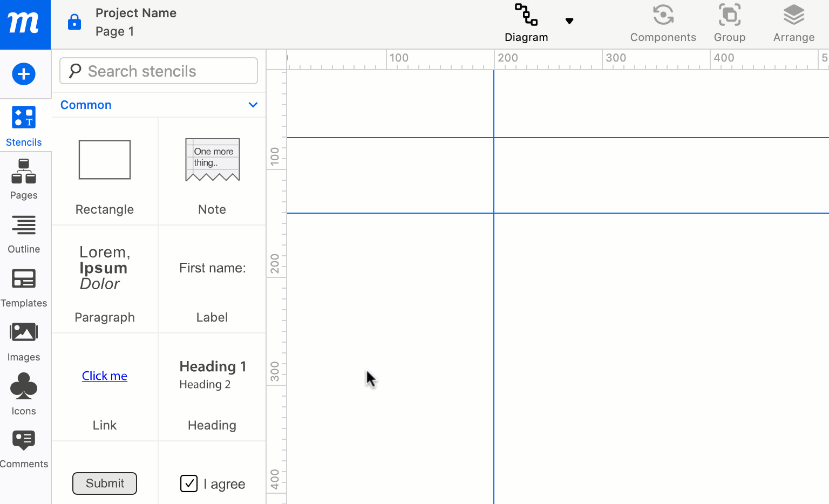Select Page 1 label
Screen dimensions: 829x504
pyautogui.click(x=115, y=31)
